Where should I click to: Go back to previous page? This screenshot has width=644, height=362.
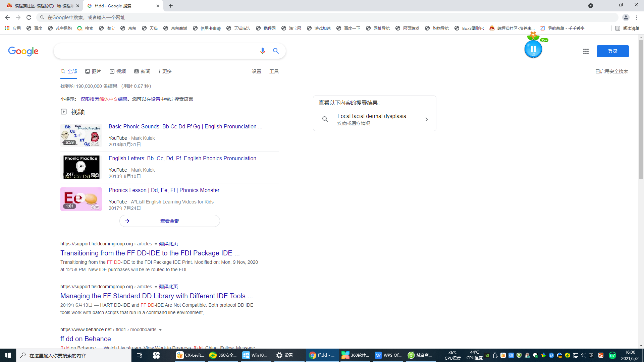point(7,17)
